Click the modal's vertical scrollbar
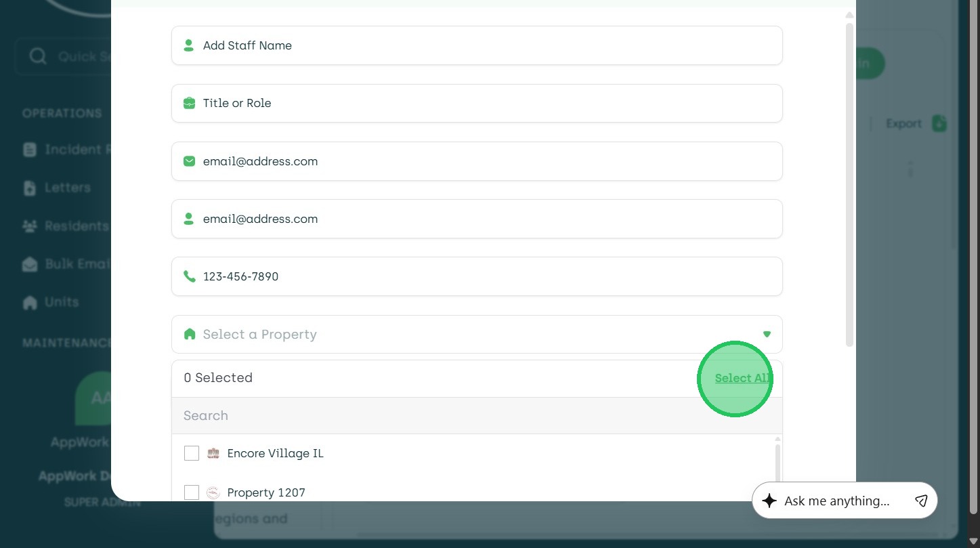The height and width of the screenshot is (548, 980). tap(849, 185)
